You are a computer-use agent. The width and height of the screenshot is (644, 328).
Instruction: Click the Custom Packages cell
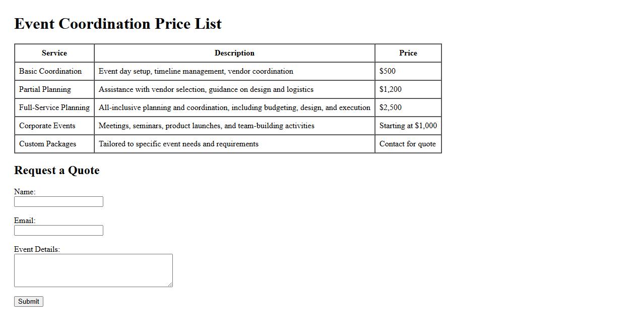[x=47, y=144]
